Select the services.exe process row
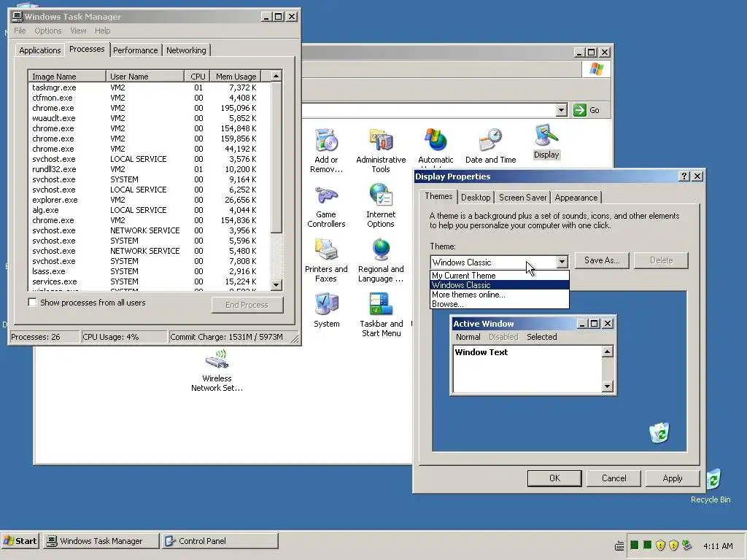Screen dimensions: 747x560 149,281
